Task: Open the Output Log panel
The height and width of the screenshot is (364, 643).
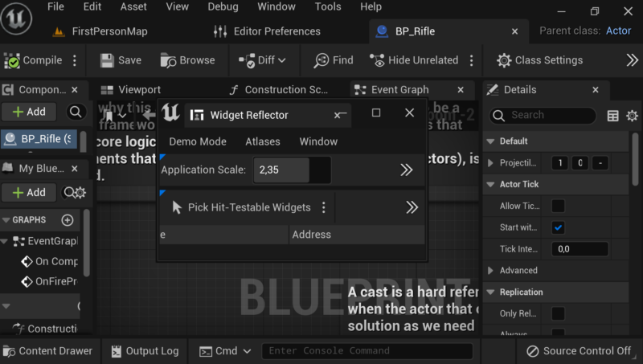Action: coord(145,350)
